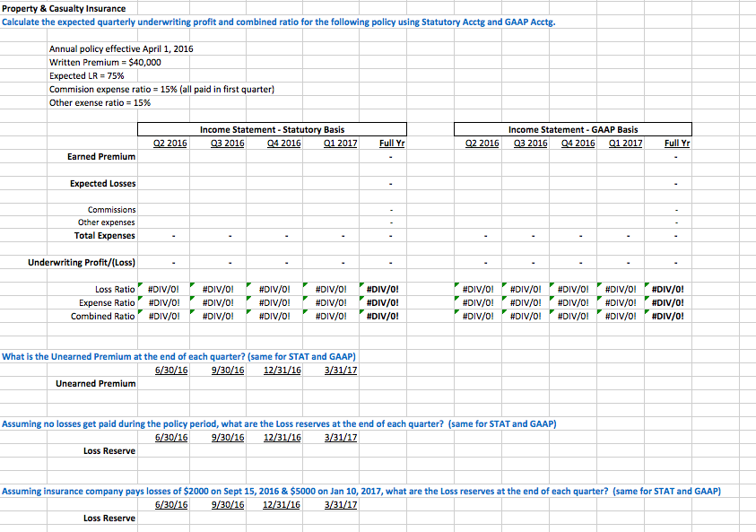
Task: Select the 'Written Premium = $40,000' cell
Action: tap(105, 62)
